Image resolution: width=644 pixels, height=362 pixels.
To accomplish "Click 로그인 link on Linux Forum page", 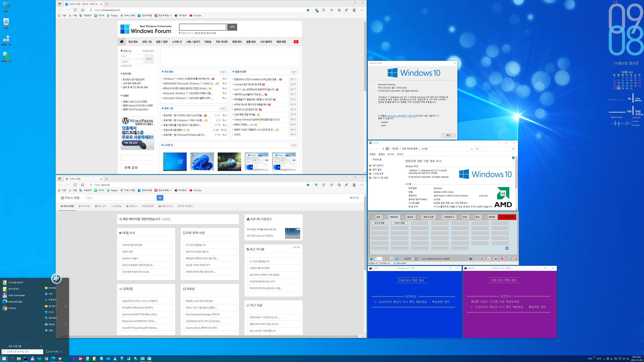I will coord(354,198).
